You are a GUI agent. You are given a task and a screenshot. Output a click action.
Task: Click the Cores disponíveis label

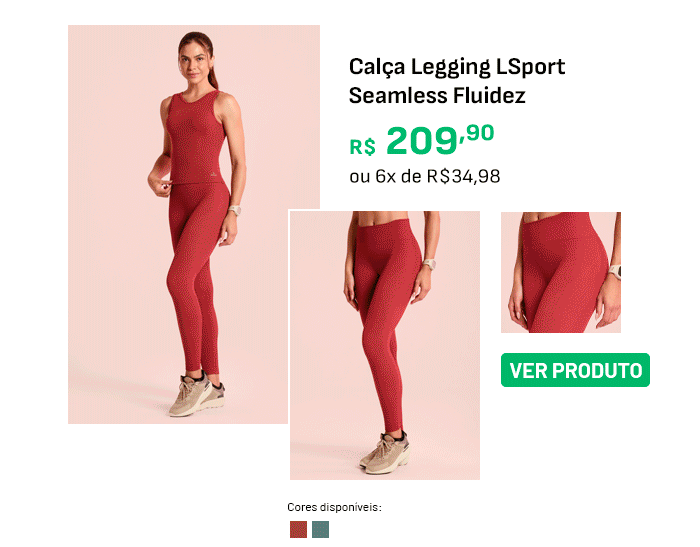click(x=334, y=507)
